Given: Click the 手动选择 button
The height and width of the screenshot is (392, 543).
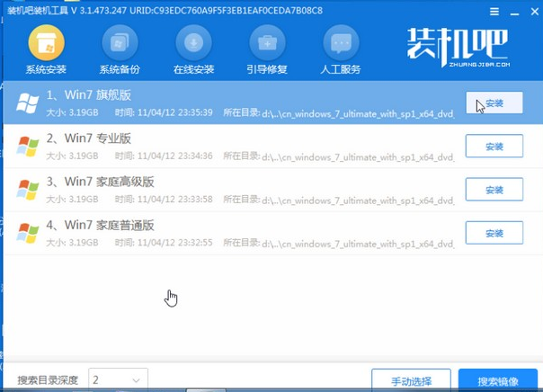Looking at the screenshot, I should point(411,380).
